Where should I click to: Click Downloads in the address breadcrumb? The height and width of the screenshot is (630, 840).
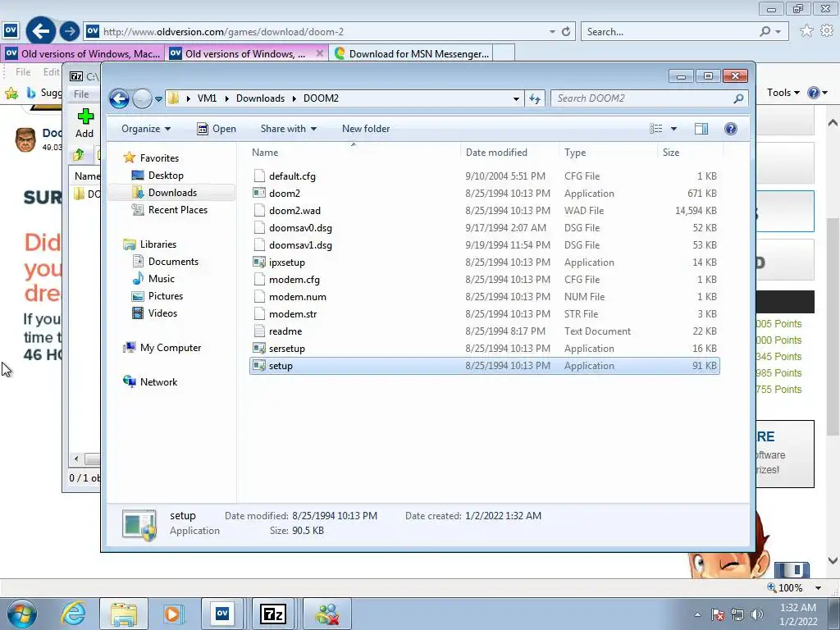pyautogui.click(x=260, y=98)
